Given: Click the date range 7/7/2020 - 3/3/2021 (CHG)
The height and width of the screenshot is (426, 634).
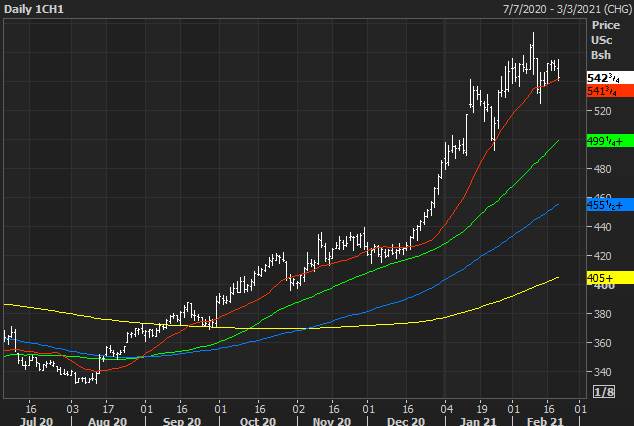Looking at the screenshot, I should coord(567,9).
